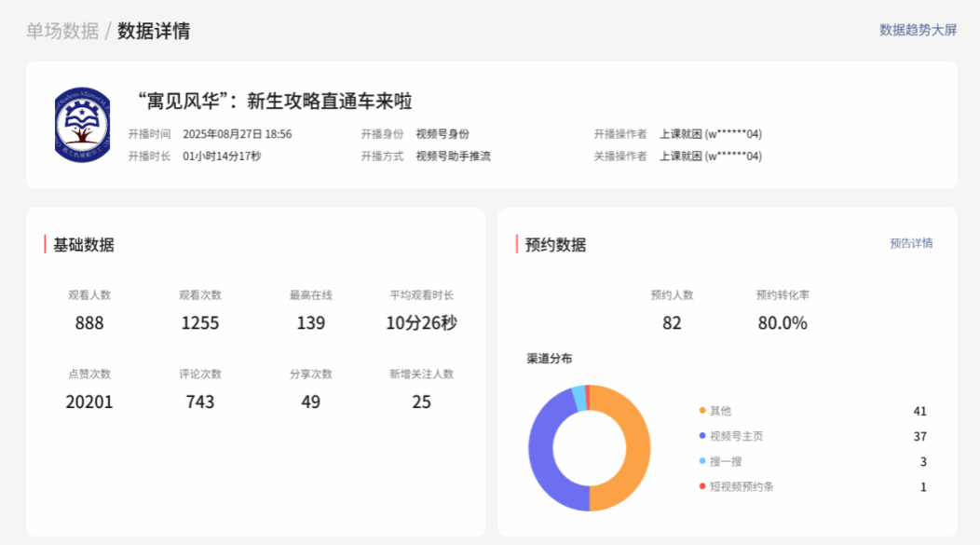Go back to 单场数据 breadcrumb

point(61,31)
